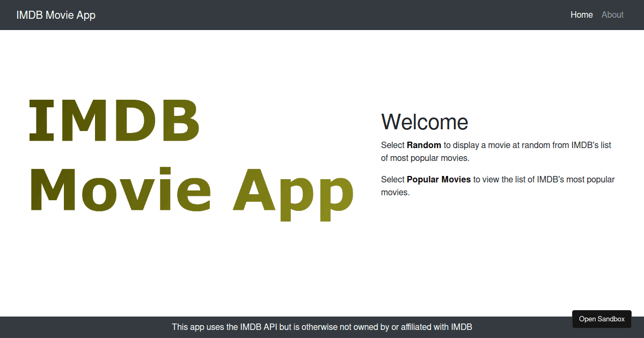The image size is (644, 338).
Task: Click the Popular Movies instructions paragraph
Action: coord(497,186)
